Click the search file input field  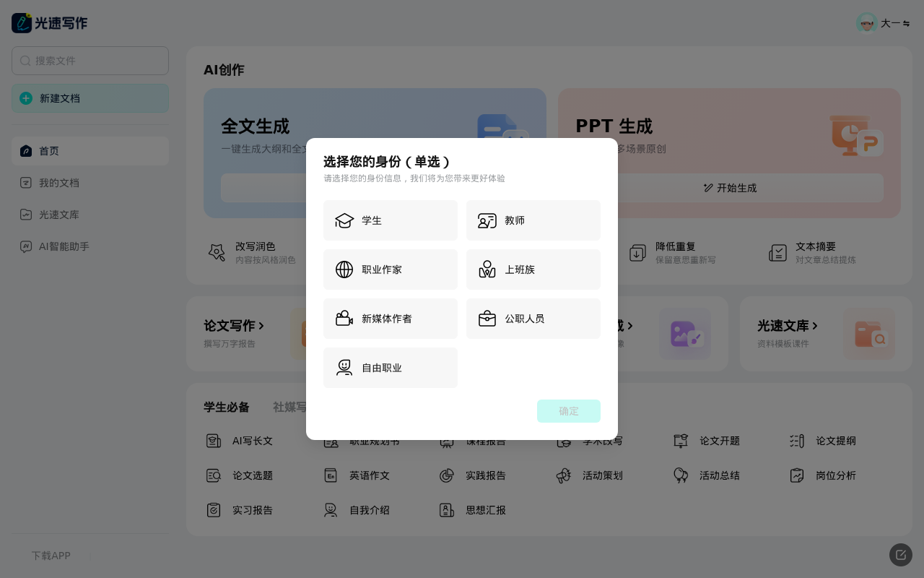click(90, 61)
